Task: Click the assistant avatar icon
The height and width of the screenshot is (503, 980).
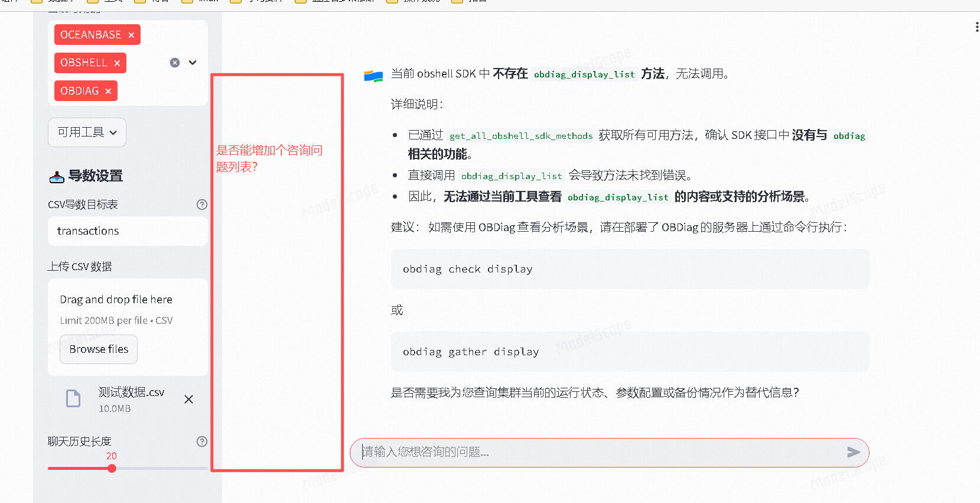Action: point(373,75)
